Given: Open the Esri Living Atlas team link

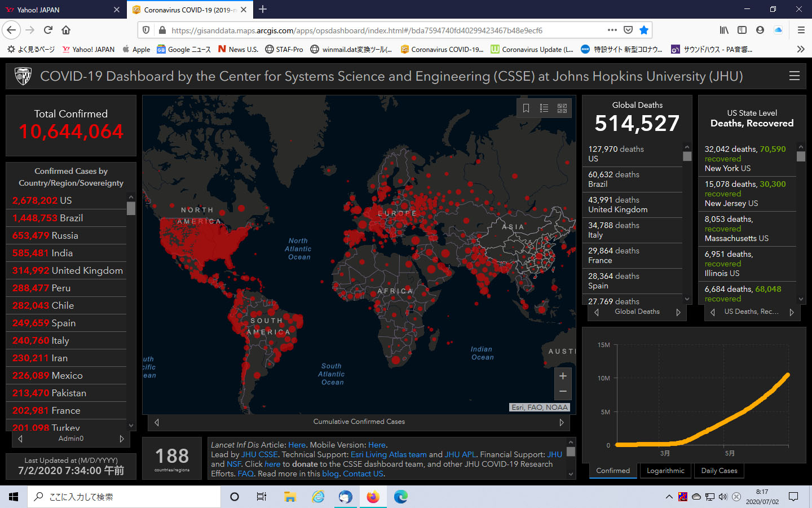Looking at the screenshot, I should [389, 454].
